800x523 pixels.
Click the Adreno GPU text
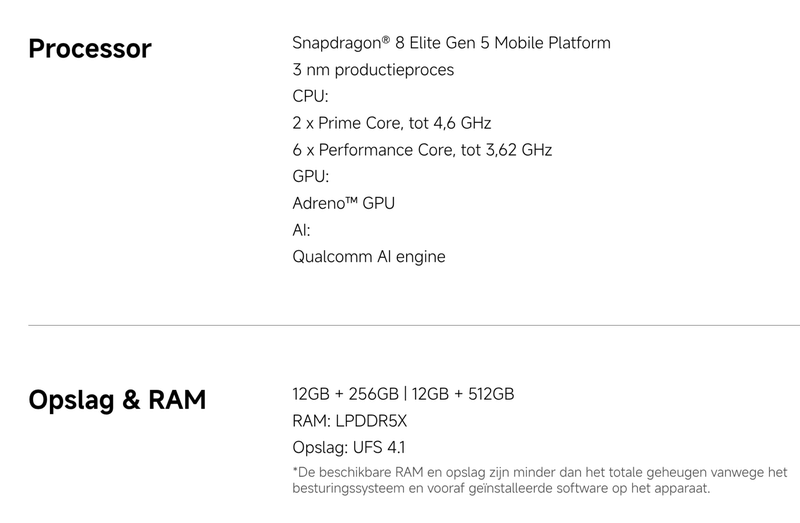[x=345, y=203]
